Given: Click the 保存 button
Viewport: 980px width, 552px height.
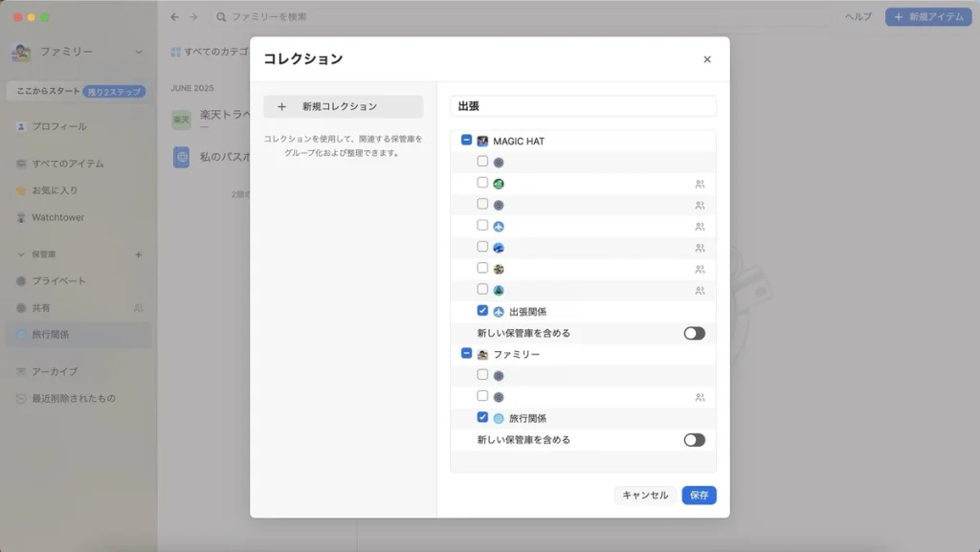Looking at the screenshot, I should pyautogui.click(x=699, y=495).
